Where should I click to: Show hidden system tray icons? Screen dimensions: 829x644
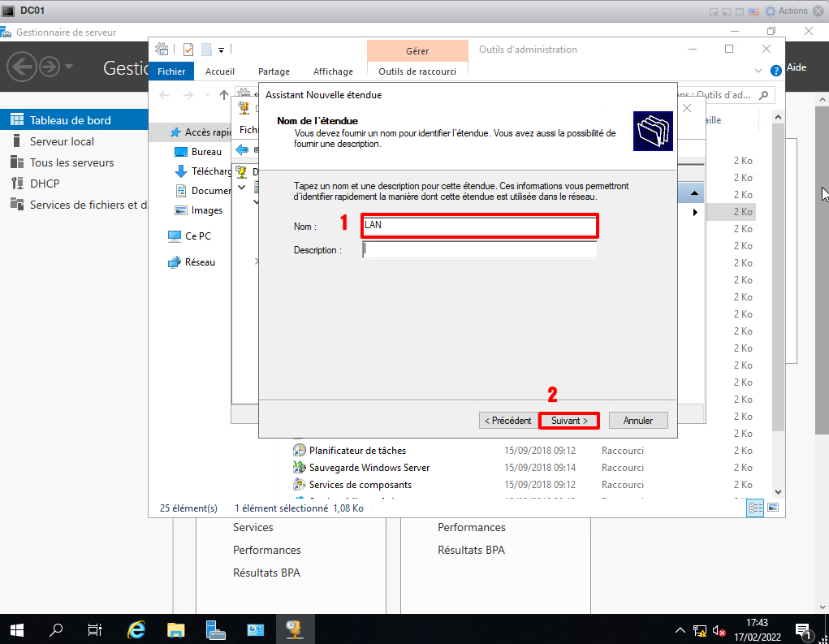(680, 630)
